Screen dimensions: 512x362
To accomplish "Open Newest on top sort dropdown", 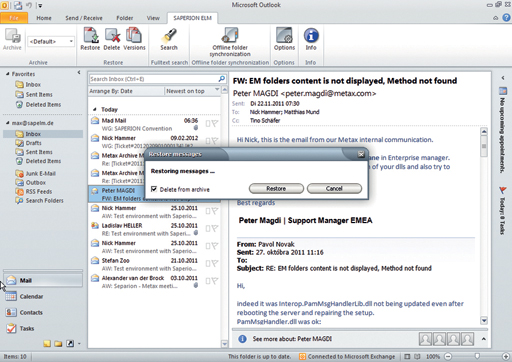I will (x=217, y=91).
